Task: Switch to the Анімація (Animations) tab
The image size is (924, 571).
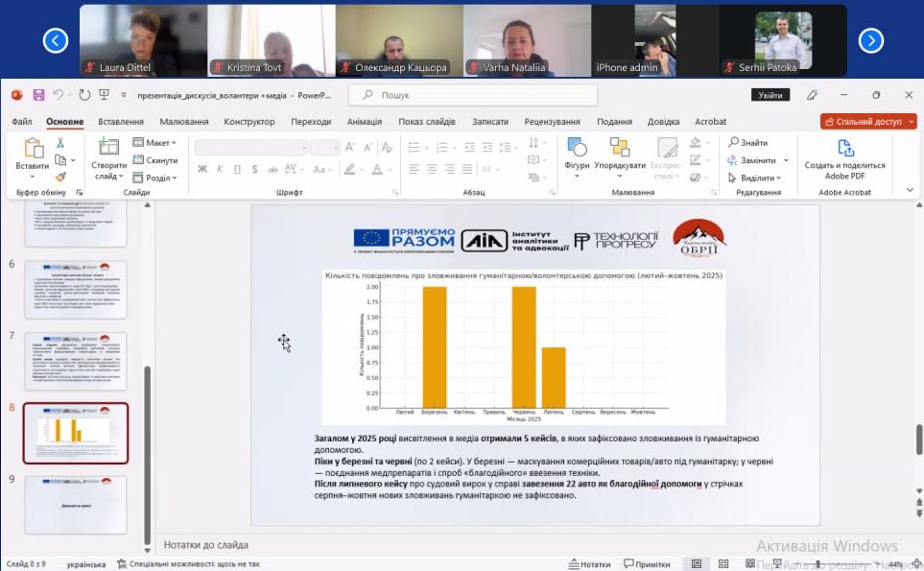Action: tap(364, 122)
